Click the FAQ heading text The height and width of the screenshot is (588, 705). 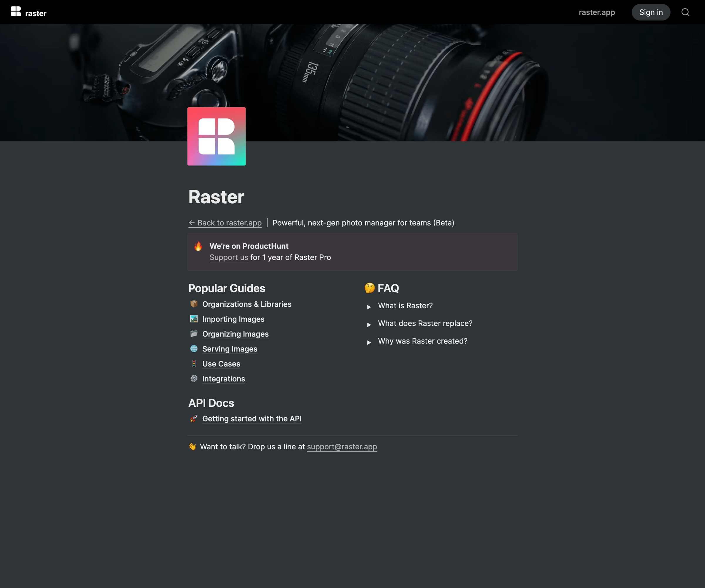[388, 288]
